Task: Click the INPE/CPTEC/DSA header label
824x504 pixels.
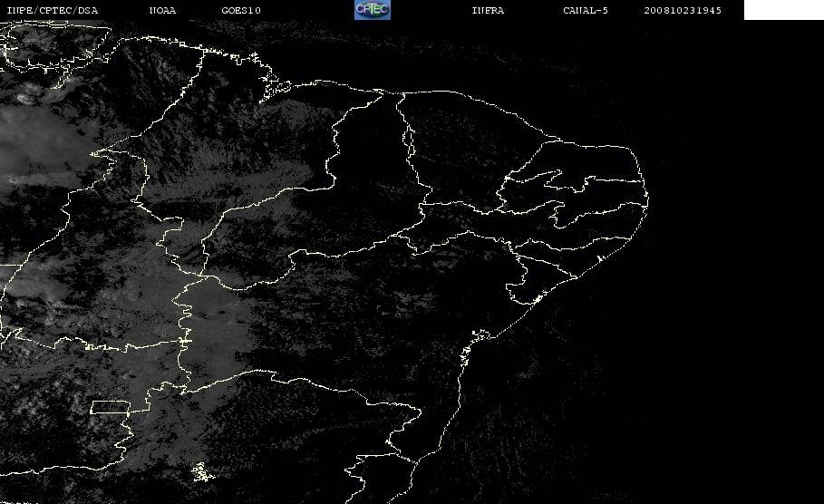Action: 53,10
